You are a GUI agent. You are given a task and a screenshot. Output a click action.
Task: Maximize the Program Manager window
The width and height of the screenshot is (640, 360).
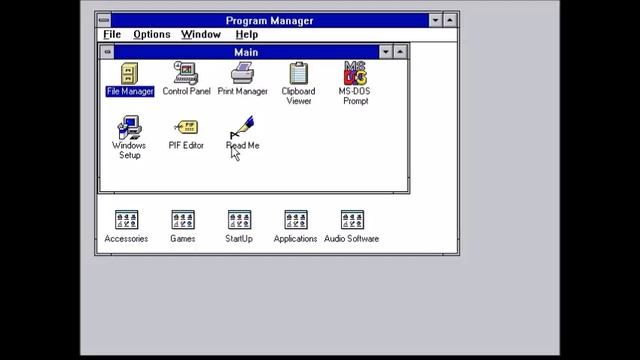click(x=450, y=20)
